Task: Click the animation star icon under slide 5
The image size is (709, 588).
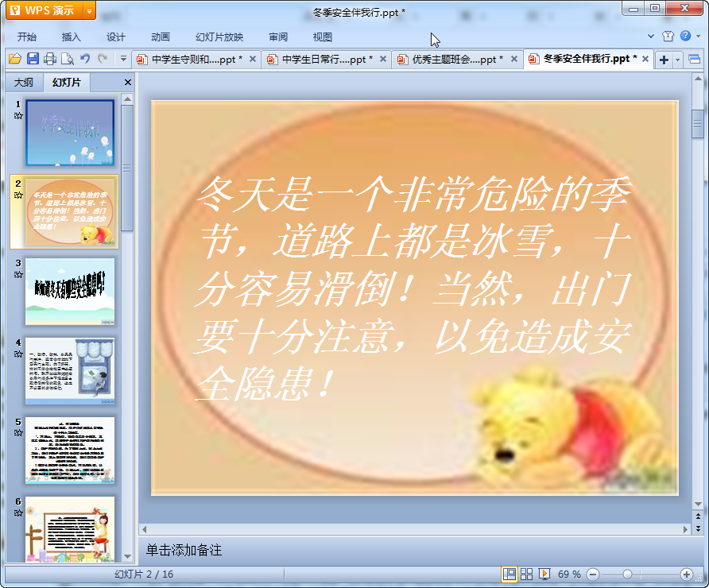Action: (x=18, y=433)
